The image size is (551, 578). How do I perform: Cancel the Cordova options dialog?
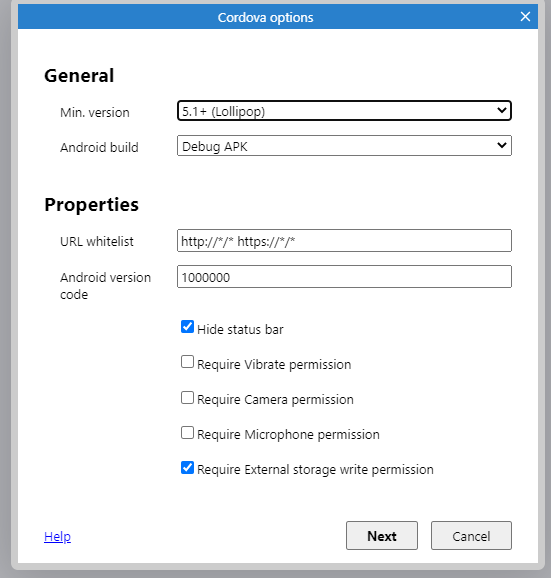tap(471, 536)
